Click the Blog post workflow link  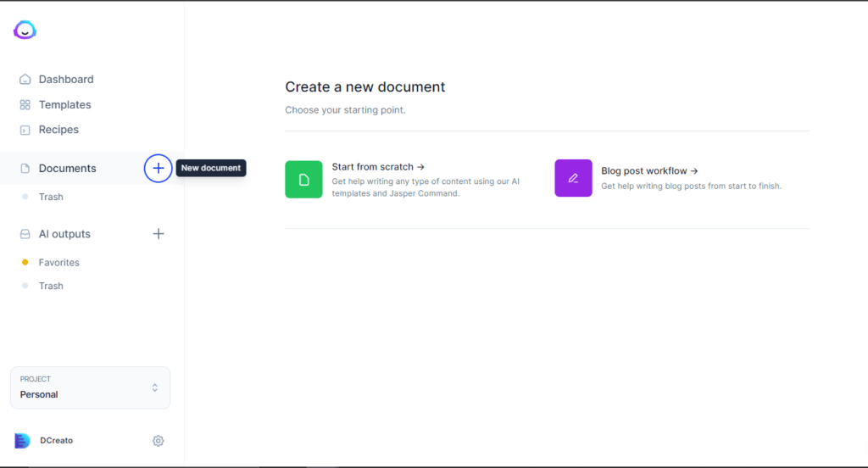click(x=649, y=170)
